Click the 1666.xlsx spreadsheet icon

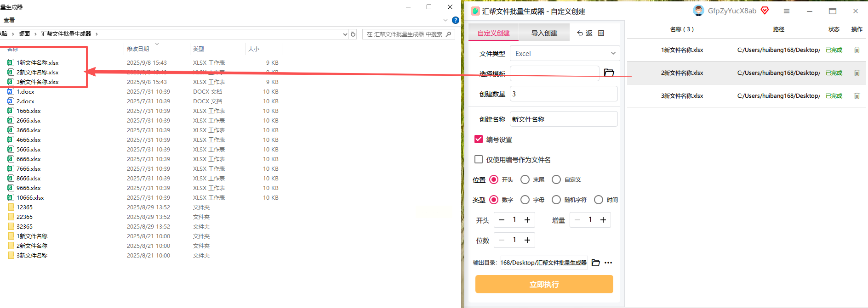[11, 111]
